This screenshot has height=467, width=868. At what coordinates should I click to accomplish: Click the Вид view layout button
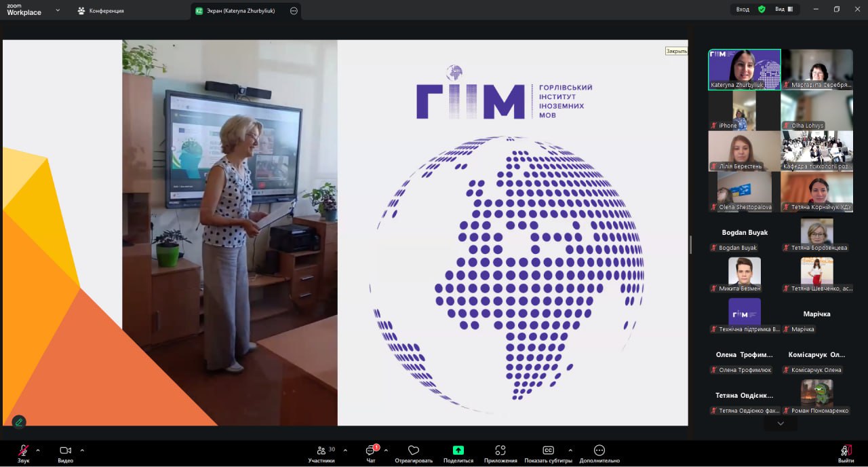[784, 10]
